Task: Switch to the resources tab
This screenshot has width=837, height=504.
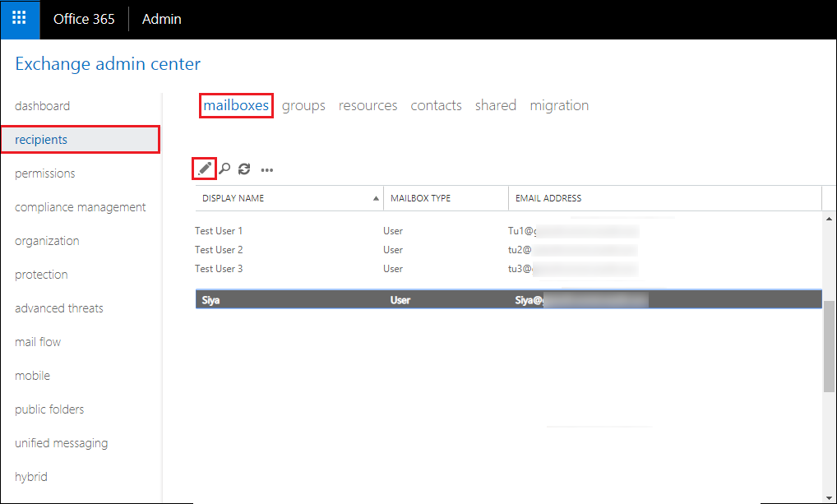Action: click(368, 106)
